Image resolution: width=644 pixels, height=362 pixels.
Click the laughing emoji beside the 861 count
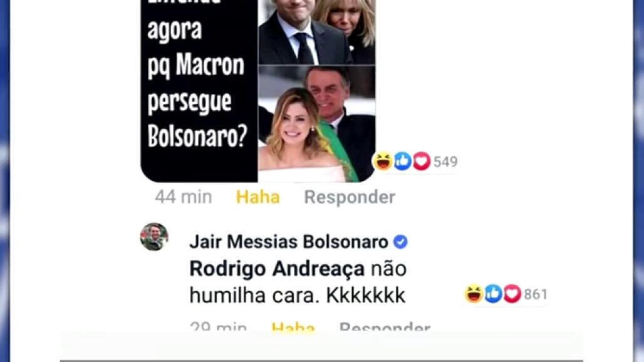pos(474,294)
